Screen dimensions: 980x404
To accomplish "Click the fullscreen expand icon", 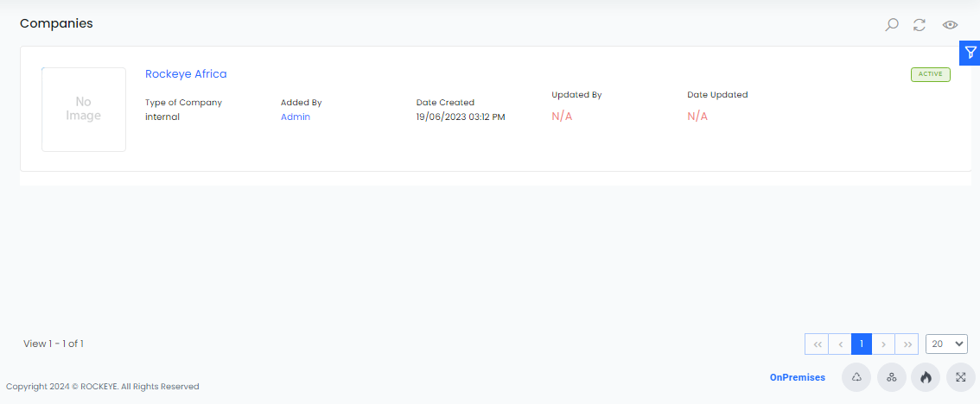I will pyautogui.click(x=961, y=377).
